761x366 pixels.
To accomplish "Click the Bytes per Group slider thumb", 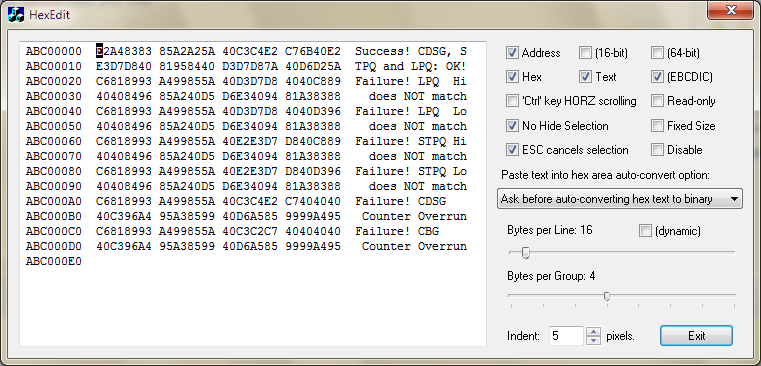I will click(x=607, y=296).
